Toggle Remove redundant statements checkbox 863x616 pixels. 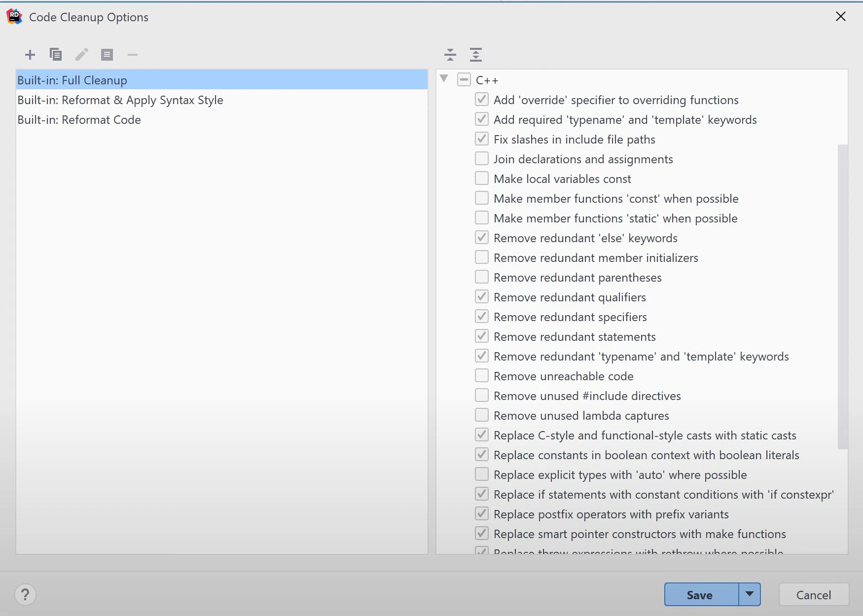482,336
